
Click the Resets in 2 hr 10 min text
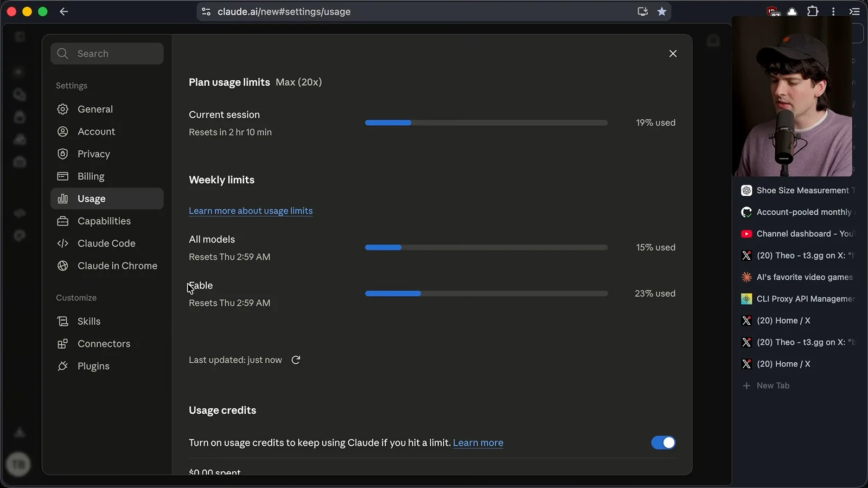point(230,132)
